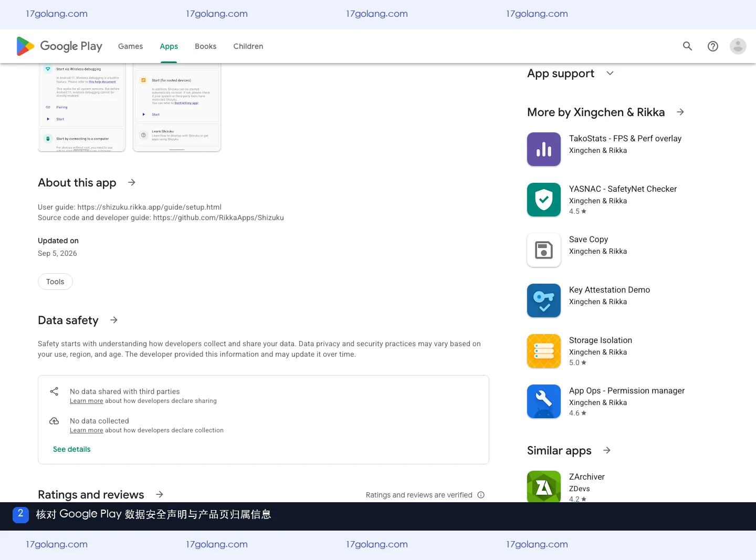Screen dimensions: 756x560
Task: Click the Similar apps heading
Action: (x=559, y=450)
